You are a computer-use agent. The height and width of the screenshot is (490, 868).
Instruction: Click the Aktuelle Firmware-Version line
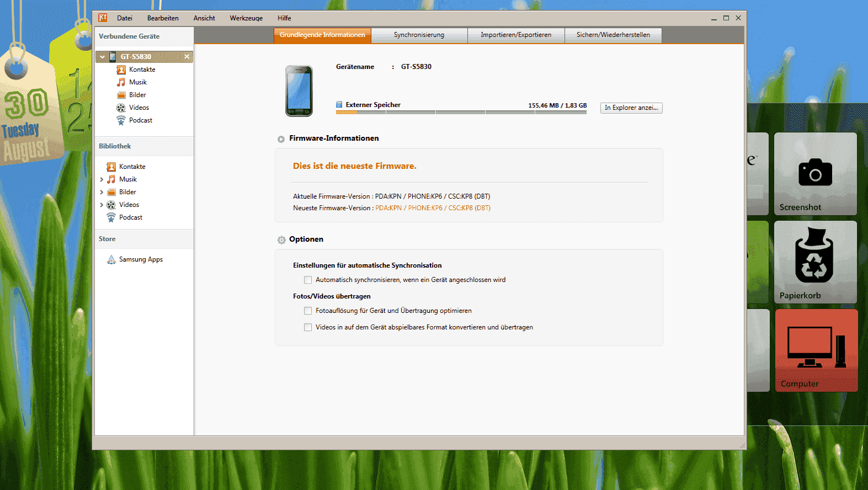[x=391, y=196]
